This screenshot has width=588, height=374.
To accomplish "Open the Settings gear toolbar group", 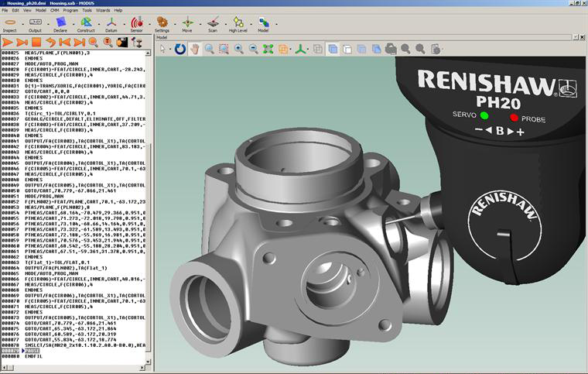I will [x=162, y=25].
